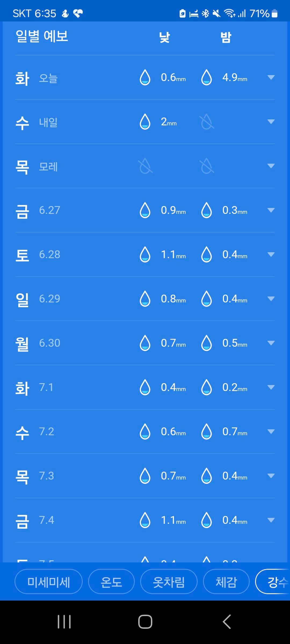Expand the 일 6.29 forecast arrow
The image size is (290, 644).
(x=271, y=299)
